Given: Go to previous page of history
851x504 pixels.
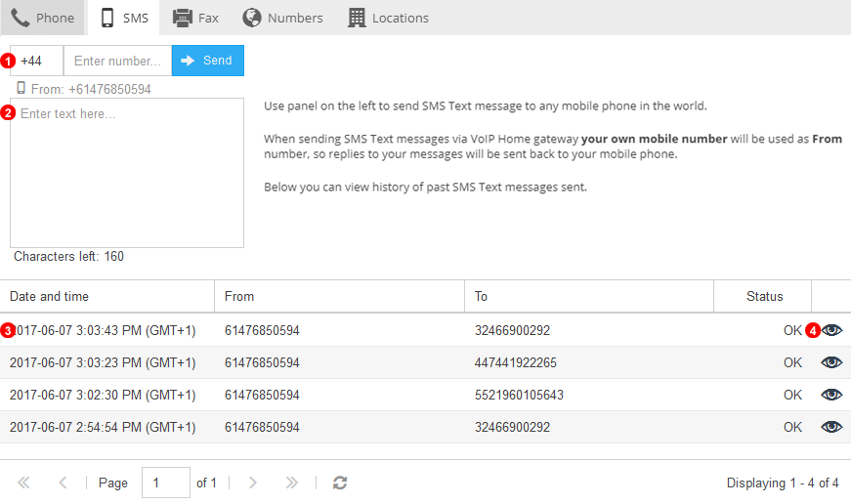Looking at the screenshot, I should point(63,483).
